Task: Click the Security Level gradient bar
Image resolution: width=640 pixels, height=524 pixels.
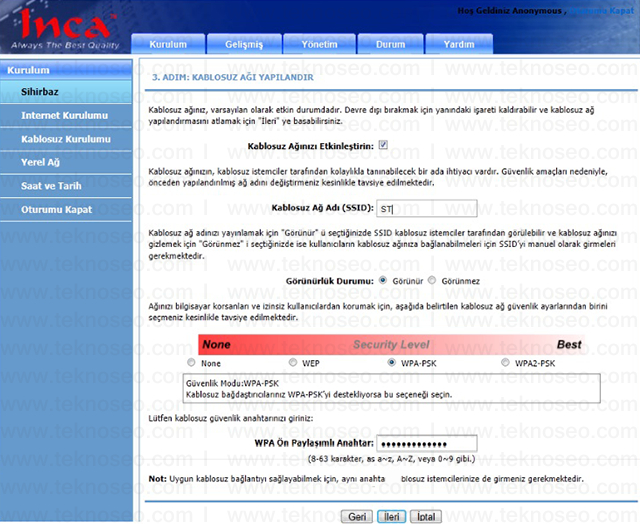Action: (x=391, y=344)
